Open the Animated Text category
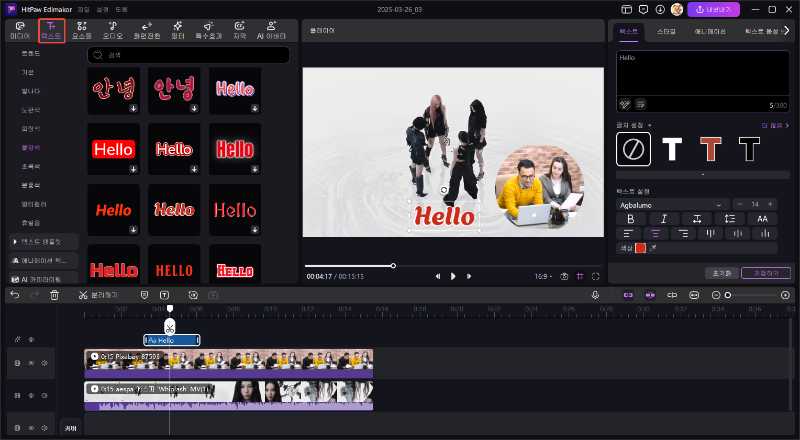This screenshot has height=440, width=800. pos(43,260)
